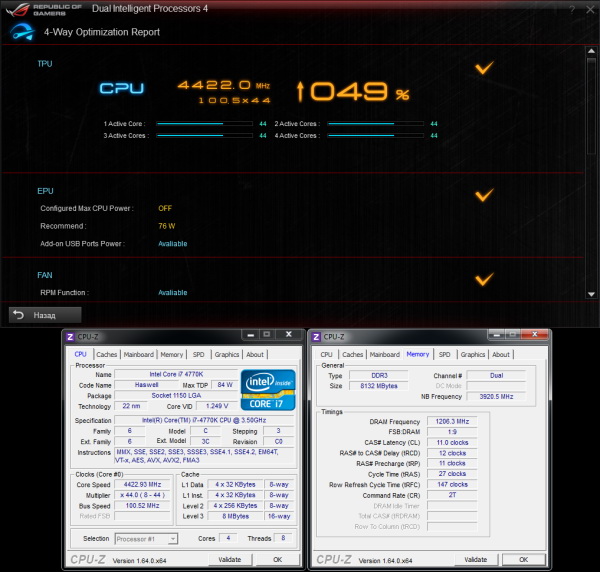
Task: Click the Channel # Dual field
Action: [x=496, y=375]
